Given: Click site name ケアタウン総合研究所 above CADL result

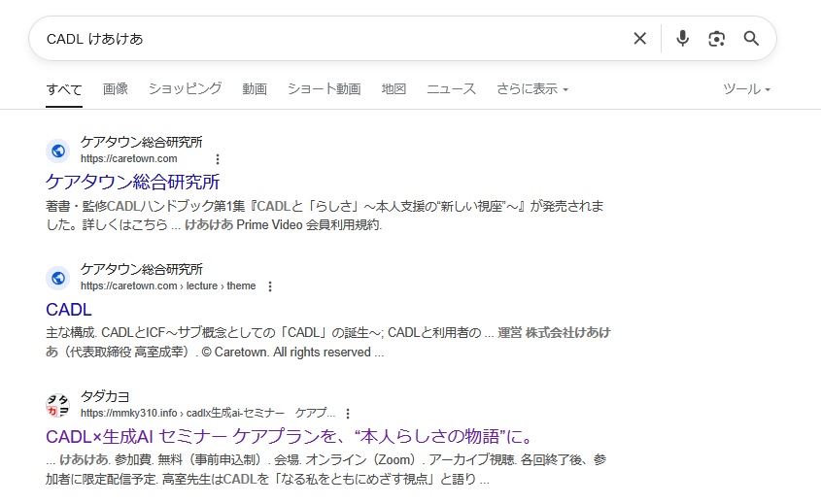Looking at the screenshot, I should pos(142,270).
